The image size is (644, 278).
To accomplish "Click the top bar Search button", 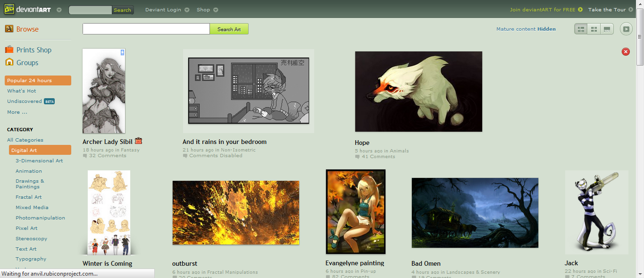I will [x=123, y=10].
